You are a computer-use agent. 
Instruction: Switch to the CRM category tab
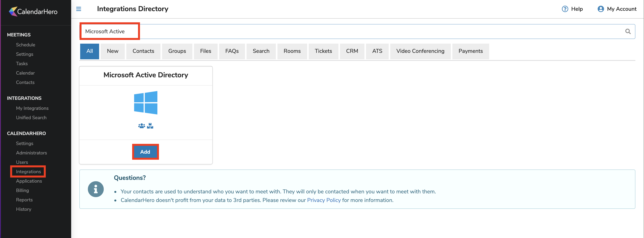352,51
